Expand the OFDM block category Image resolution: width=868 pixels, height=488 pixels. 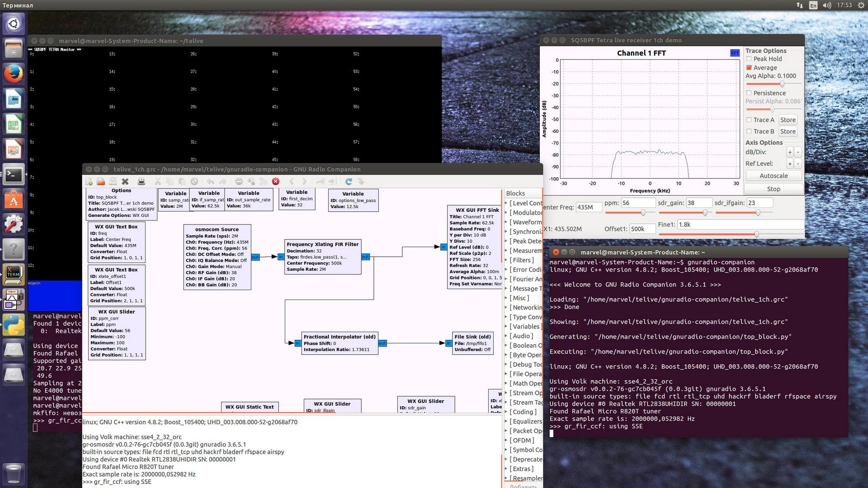[x=506, y=441]
